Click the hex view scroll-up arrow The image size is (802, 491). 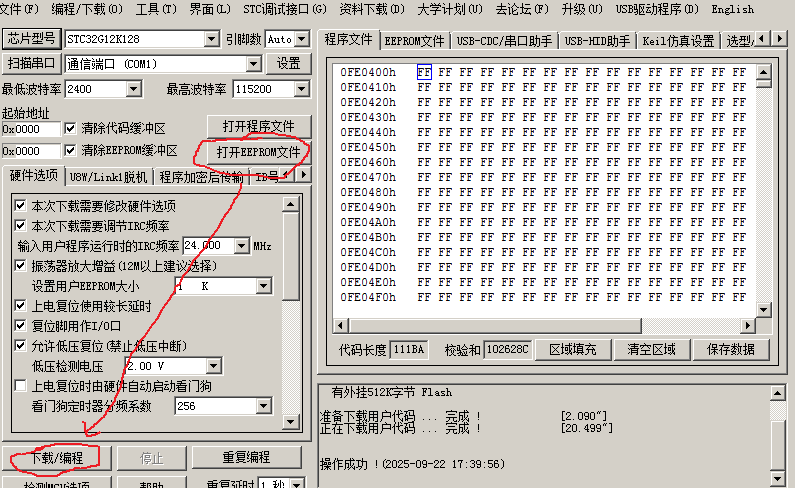point(764,73)
